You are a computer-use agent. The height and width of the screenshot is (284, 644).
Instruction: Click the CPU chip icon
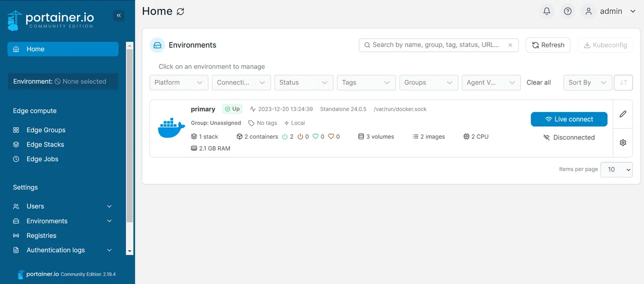point(466,137)
